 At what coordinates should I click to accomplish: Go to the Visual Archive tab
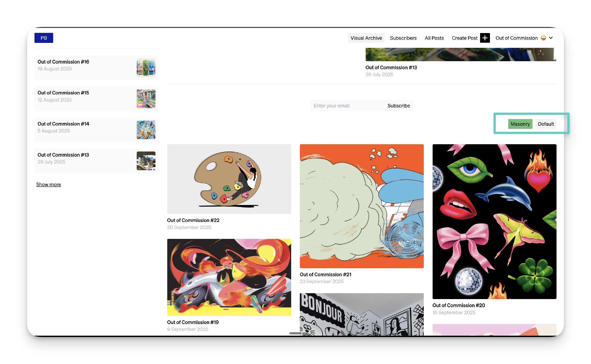(x=366, y=38)
